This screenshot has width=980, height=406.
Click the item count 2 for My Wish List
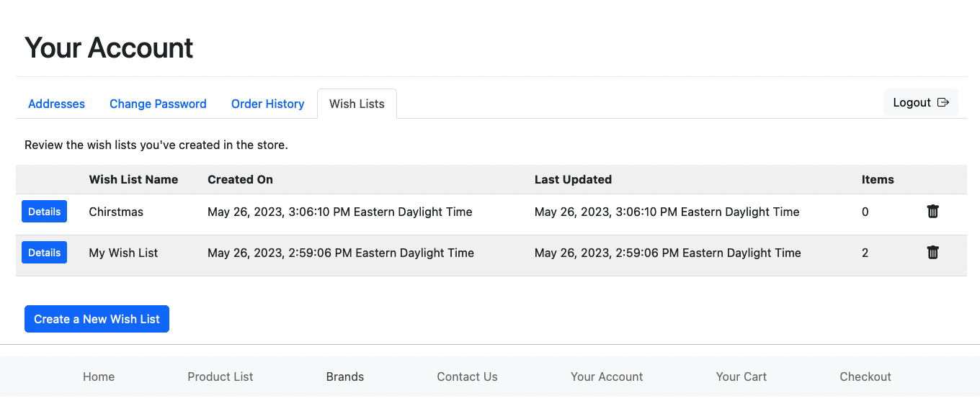865,253
